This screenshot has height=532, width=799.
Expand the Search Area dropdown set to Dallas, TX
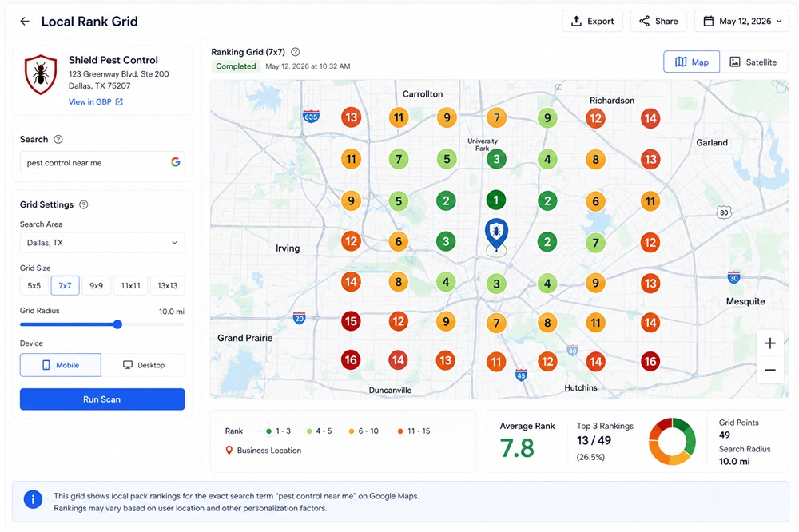[102, 243]
